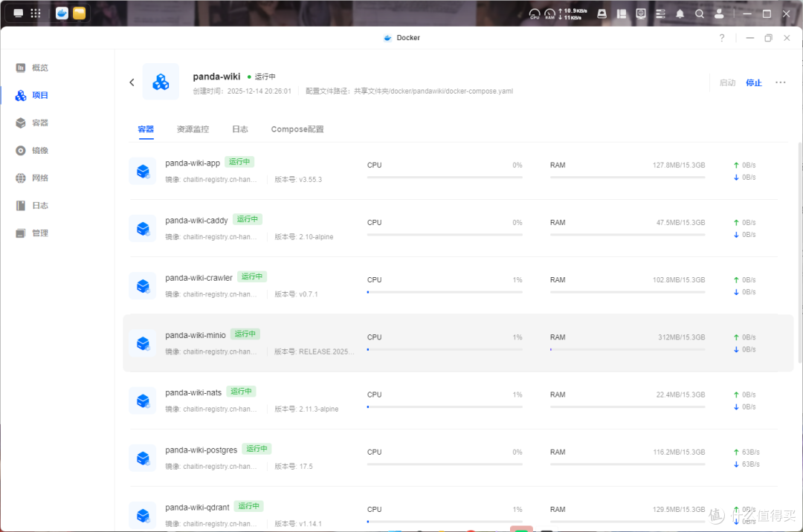Image resolution: width=803 pixels, height=532 pixels.
Task: Go back with the left arrow
Action: (132, 82)
